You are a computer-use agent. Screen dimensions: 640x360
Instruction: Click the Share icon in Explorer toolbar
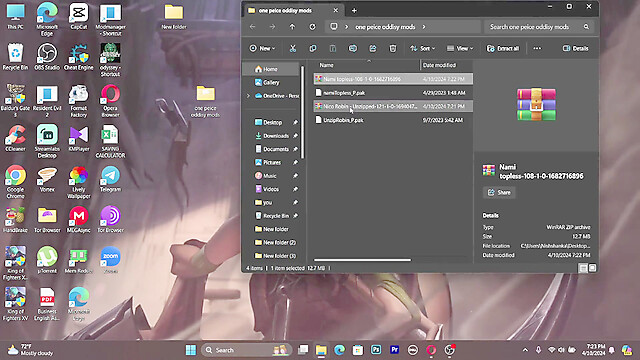coord(373,49)
